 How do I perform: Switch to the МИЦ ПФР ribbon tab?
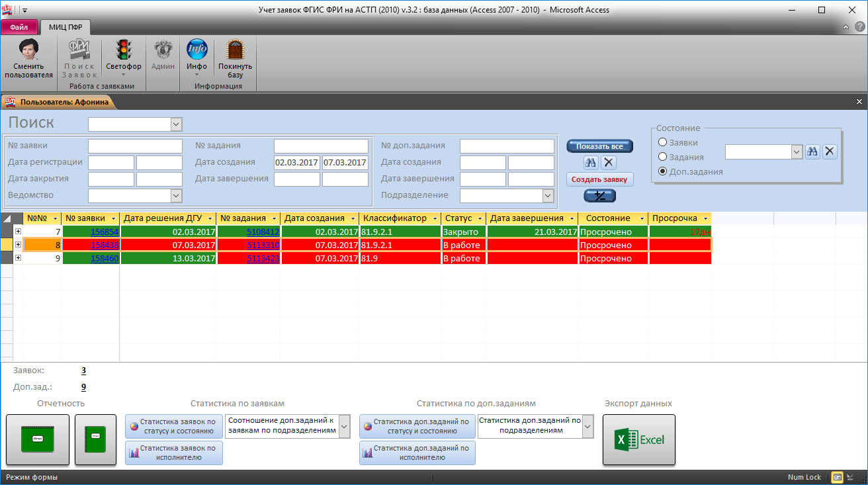(65, 27)
